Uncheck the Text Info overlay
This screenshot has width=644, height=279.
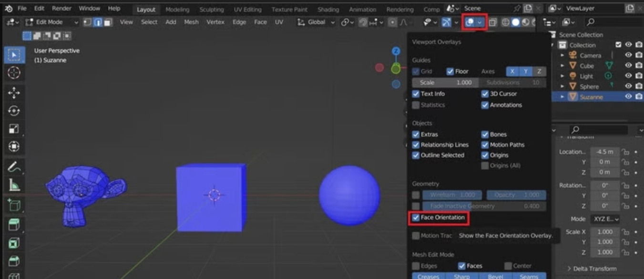tap(416, 94)
